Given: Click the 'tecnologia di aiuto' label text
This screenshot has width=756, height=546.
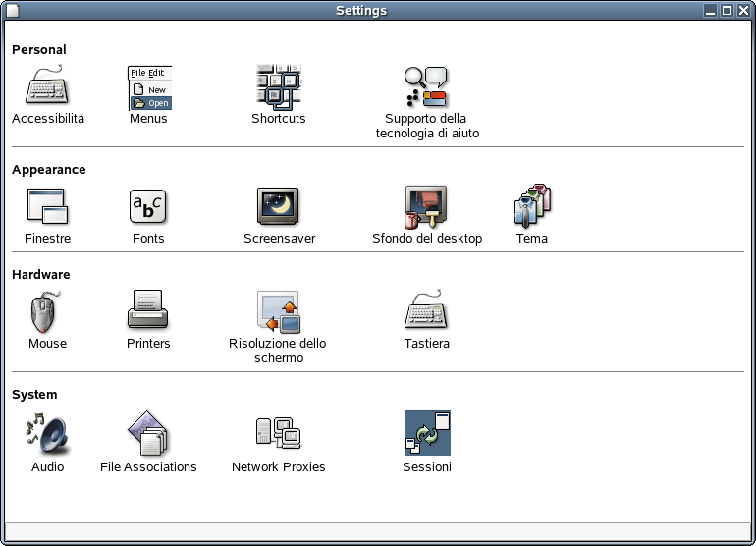Looking at the screenshot, I should [427, 134].
